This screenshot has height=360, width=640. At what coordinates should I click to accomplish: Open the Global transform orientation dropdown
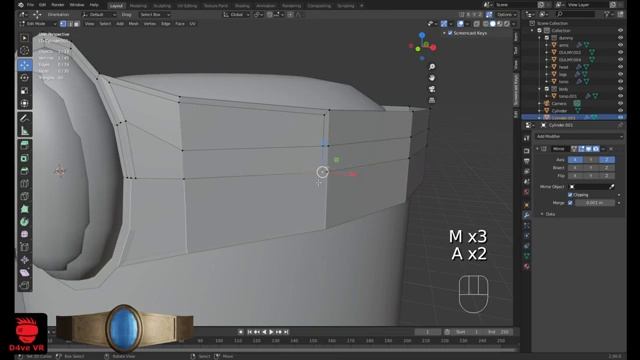(x=236, y=14)
